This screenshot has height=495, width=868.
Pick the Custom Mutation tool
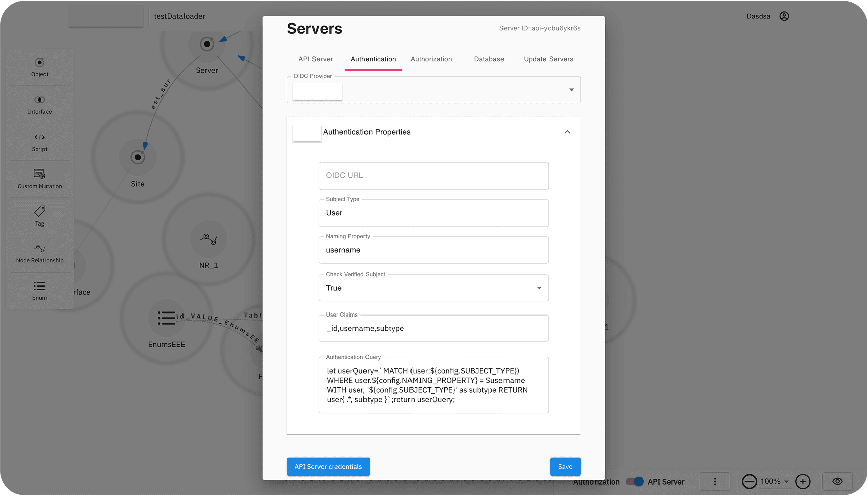39,178
